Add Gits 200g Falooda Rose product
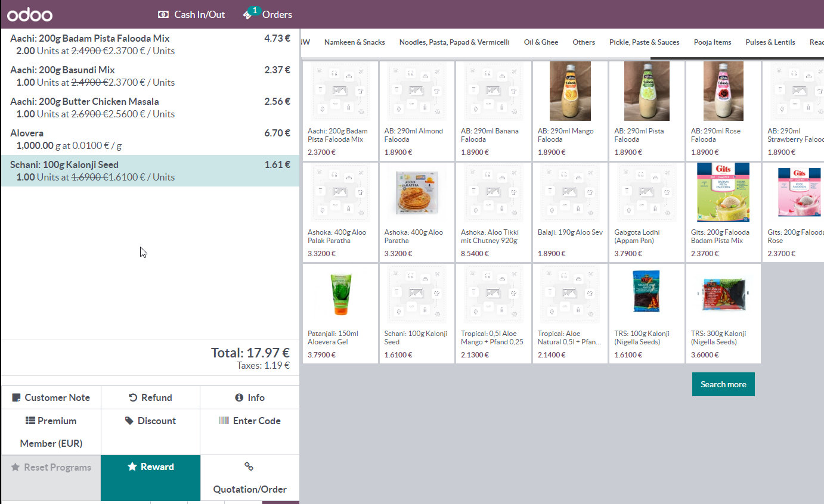 [794, 212]
